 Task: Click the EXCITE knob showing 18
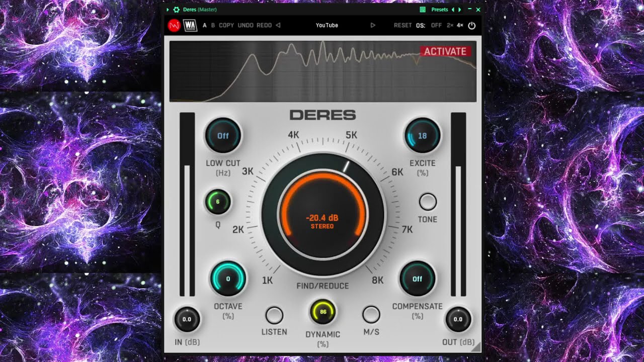click(x=423, y=136)
